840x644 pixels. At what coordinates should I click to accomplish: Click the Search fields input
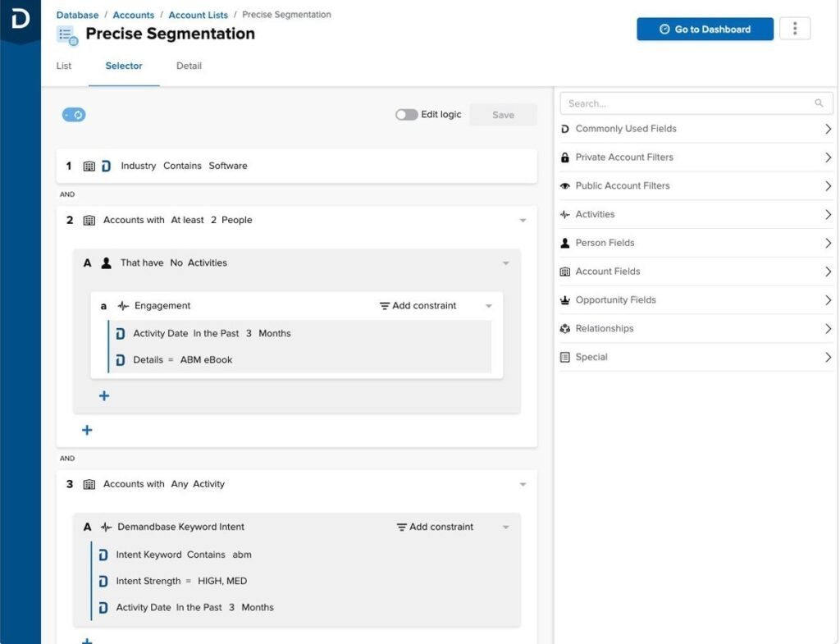[696, 103]
